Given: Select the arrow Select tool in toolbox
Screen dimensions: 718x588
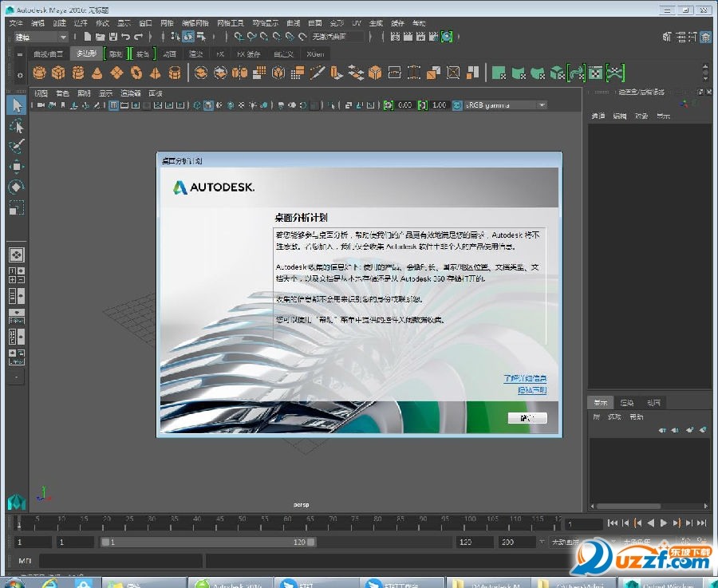Looking at the screenshot, I should [16, 105].
